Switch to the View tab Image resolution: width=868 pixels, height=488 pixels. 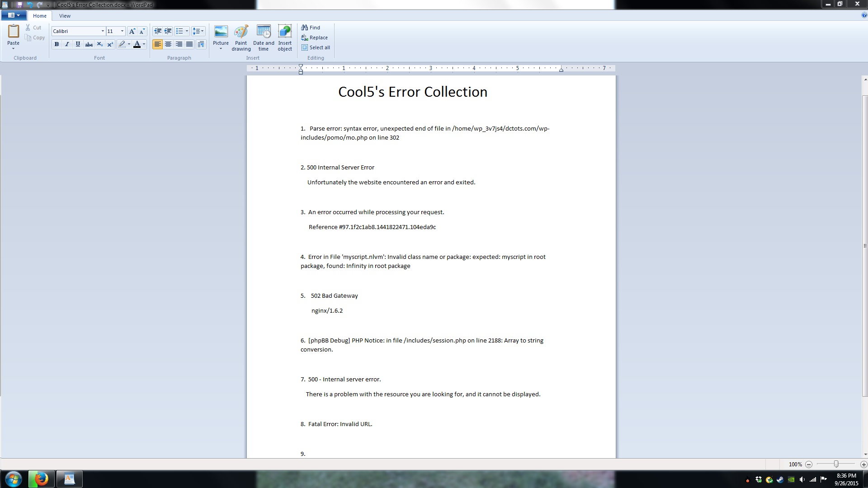65,16
